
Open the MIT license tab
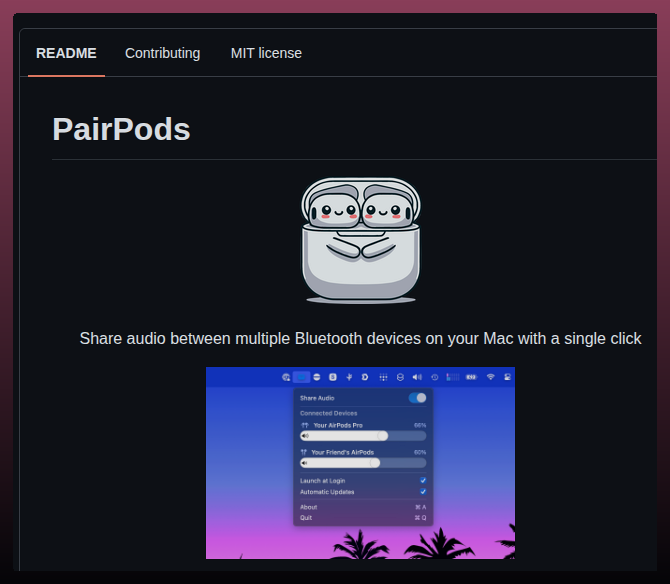266,53
